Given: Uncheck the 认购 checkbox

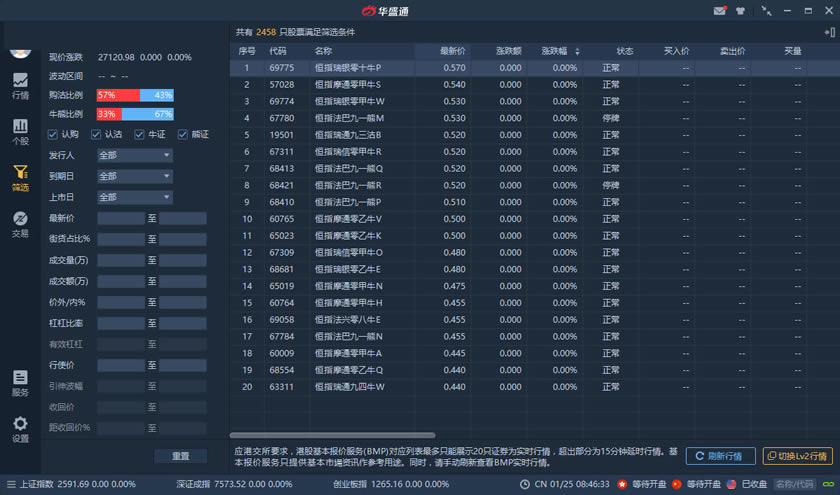Looking at the screenshot, I should (53, 134).
